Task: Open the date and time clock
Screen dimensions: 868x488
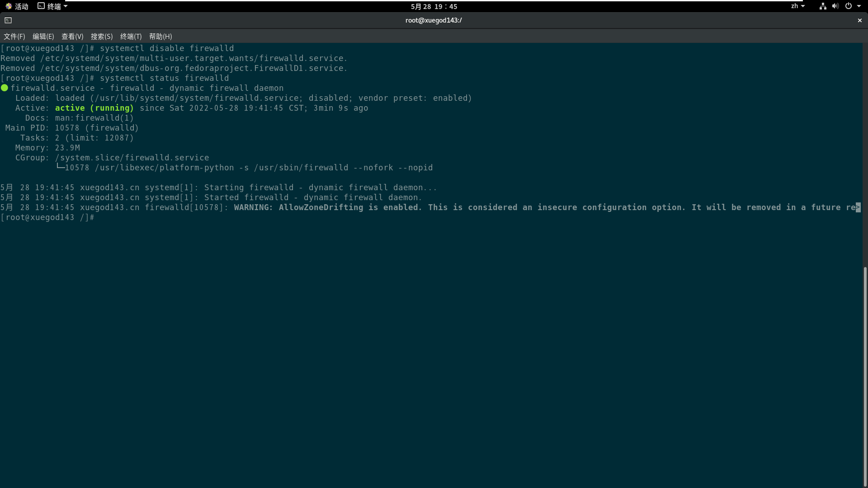Action: click(434, 6)
